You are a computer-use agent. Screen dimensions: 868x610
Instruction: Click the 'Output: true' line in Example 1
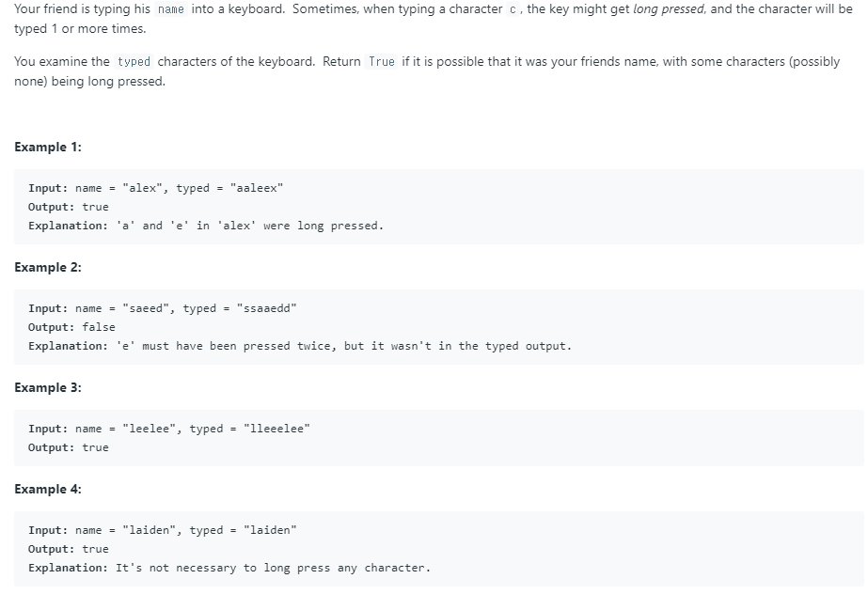(x=68, y=207)
